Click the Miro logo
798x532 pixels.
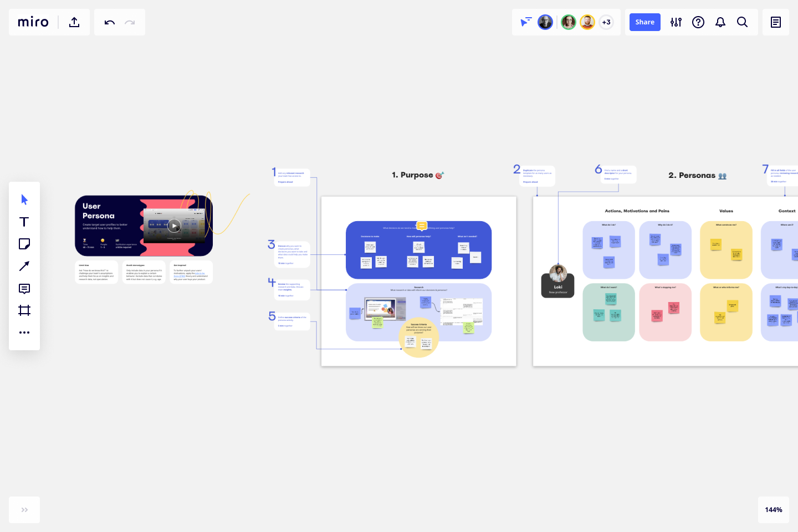[x=33, y=22]
